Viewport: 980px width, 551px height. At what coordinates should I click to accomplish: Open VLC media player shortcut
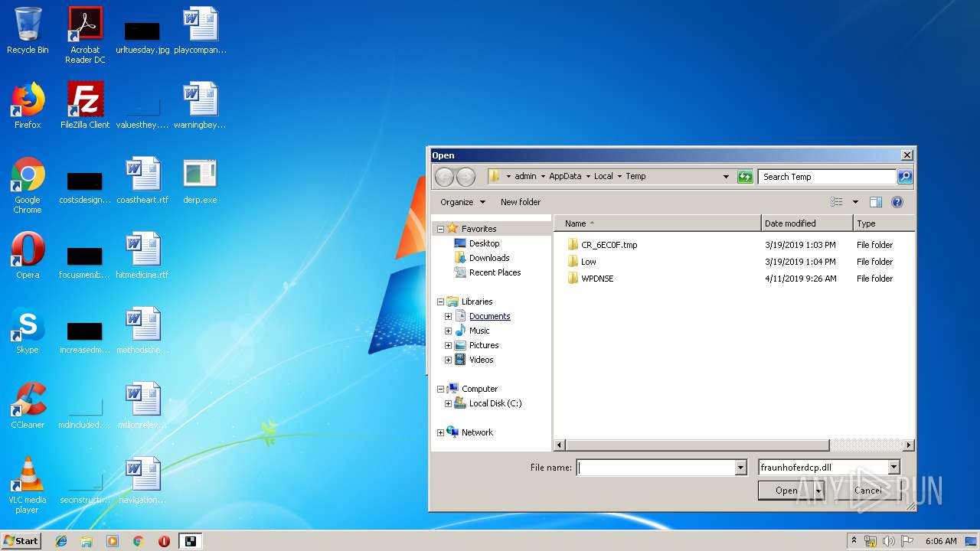click(x=28, y=485)
